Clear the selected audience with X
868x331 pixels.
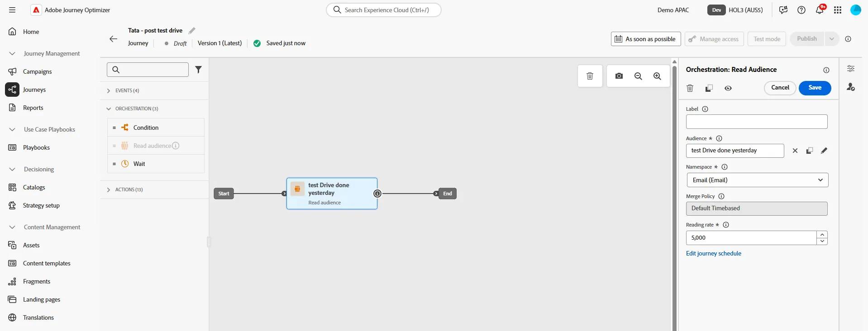click(x=795, y=151)
